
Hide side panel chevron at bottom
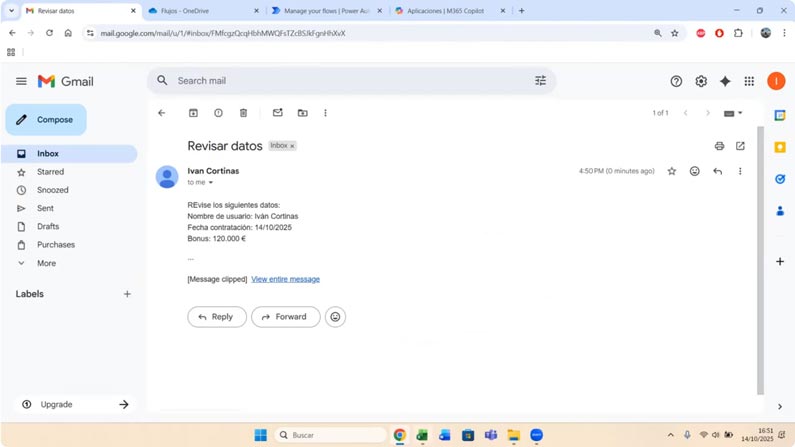coord(780,406)
